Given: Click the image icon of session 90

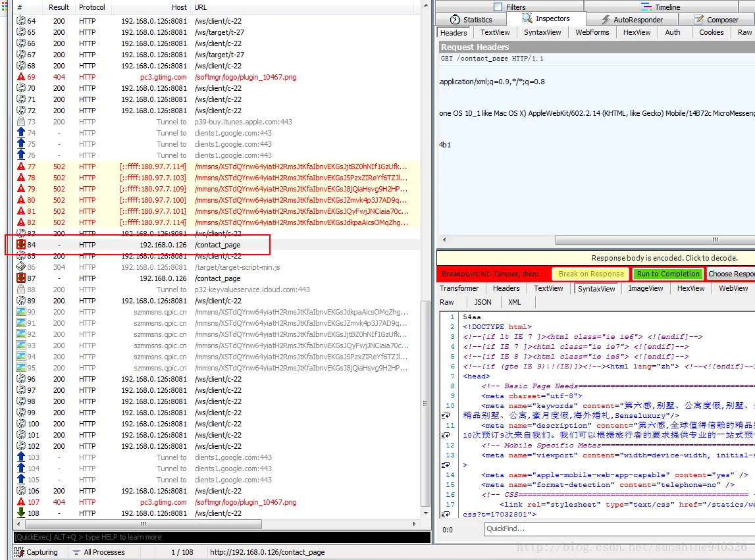Looking at the screenshot, I should (x=20, y=312).
